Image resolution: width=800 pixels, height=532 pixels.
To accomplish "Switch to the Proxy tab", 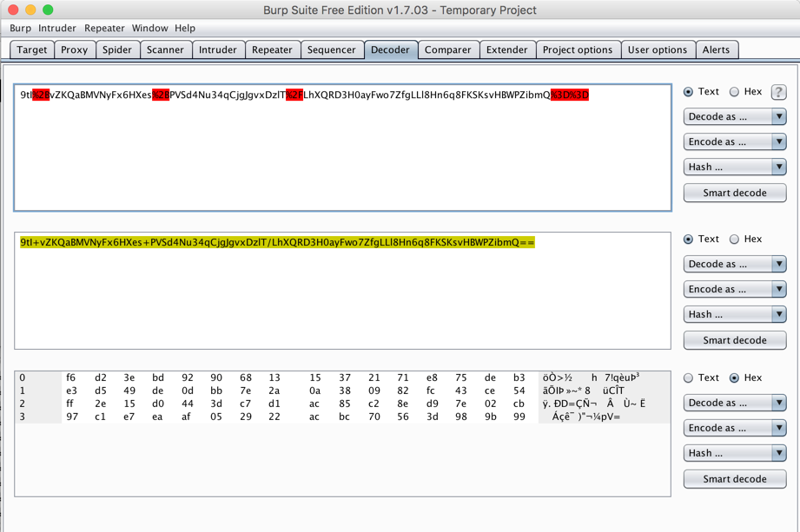I will pyautogui.click(x=75, y=49).
